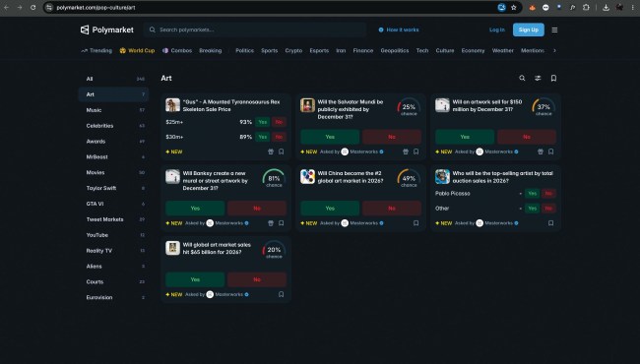The image size is (640, 364).
Task: Open the Crypto category
Action: 293,50
